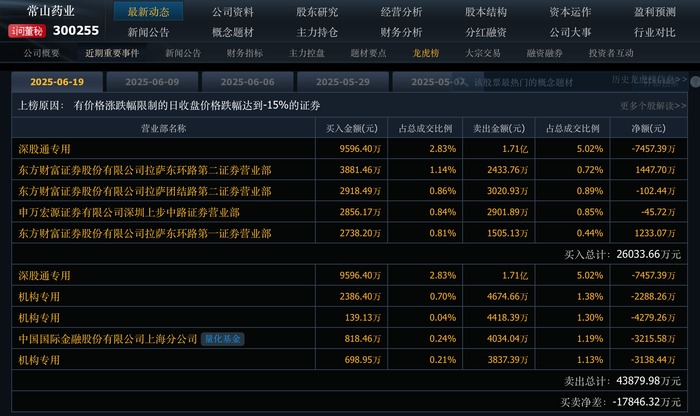Screen dimensions: 700x416
Task: Switch to 龙虎榜 sub-tab
Action: pos(425,53)
